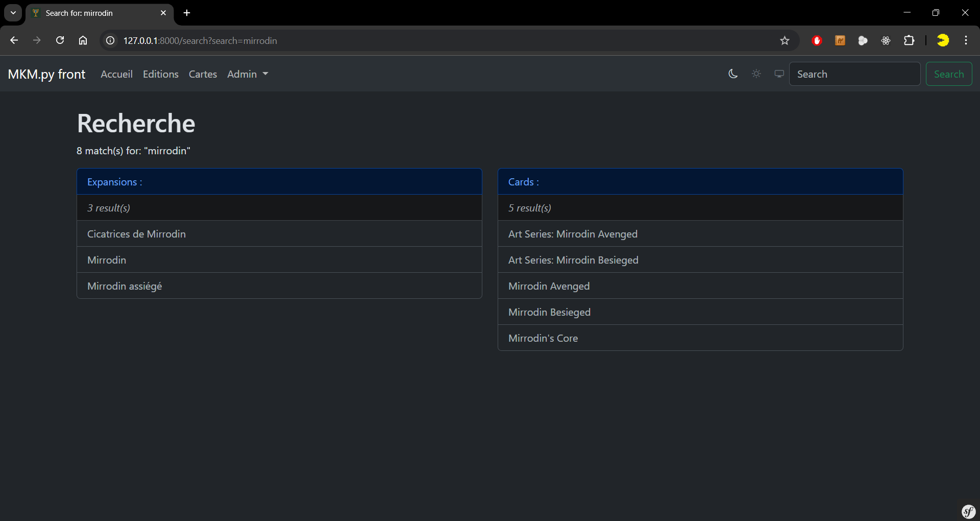Bookmark this page with star icon
The width and height of the screenshot is (980, 521).
pos(785,41)
